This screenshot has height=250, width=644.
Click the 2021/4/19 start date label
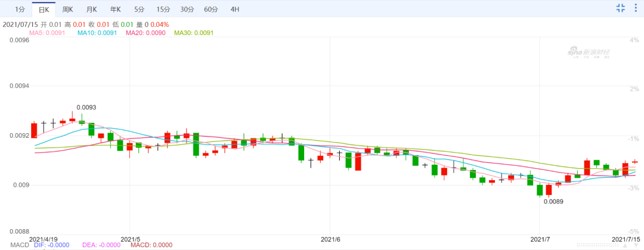(x=43, y=239)
